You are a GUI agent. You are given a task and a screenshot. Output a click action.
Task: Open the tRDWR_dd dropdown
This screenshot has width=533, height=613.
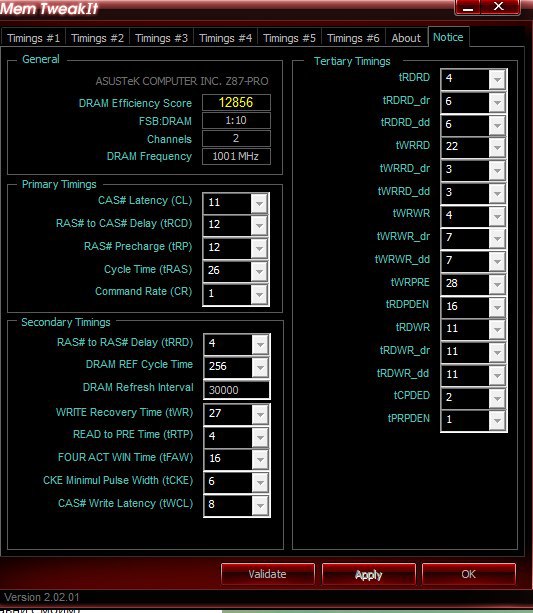click(x=497, y=375)
